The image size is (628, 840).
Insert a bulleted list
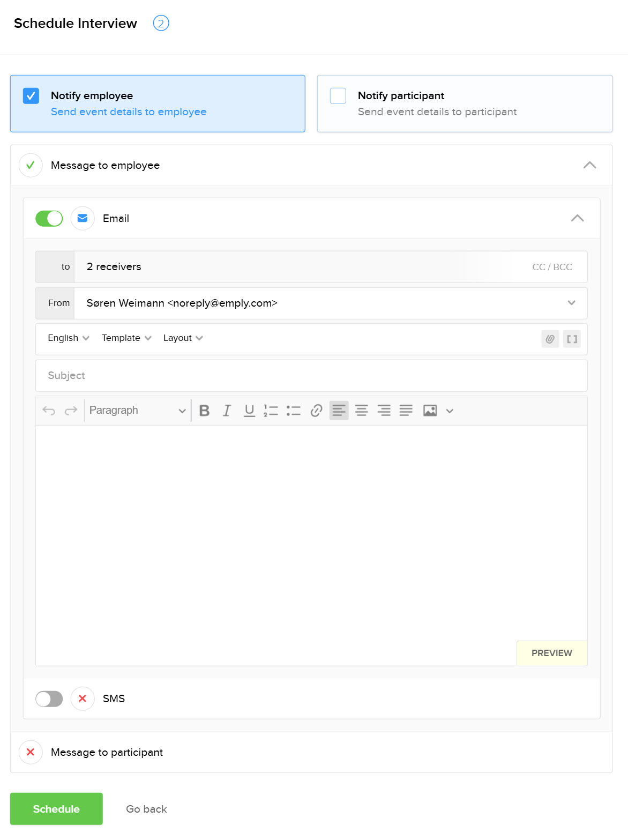(293, 411)
